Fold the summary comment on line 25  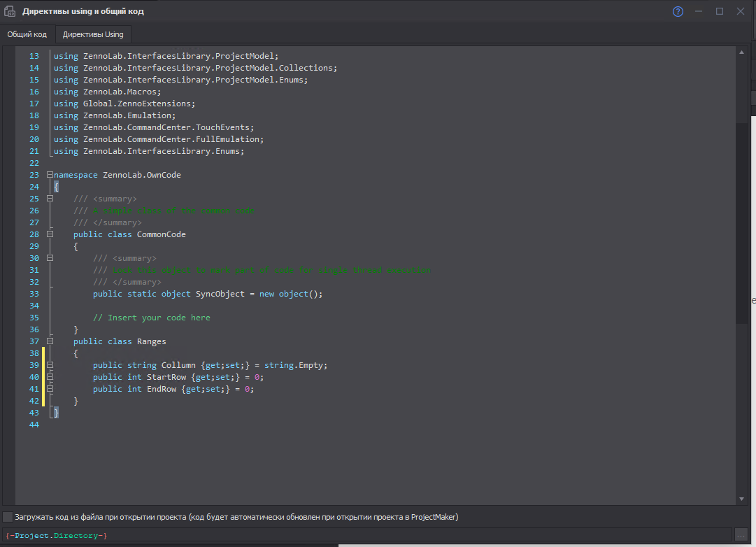(x=50, y=199)
